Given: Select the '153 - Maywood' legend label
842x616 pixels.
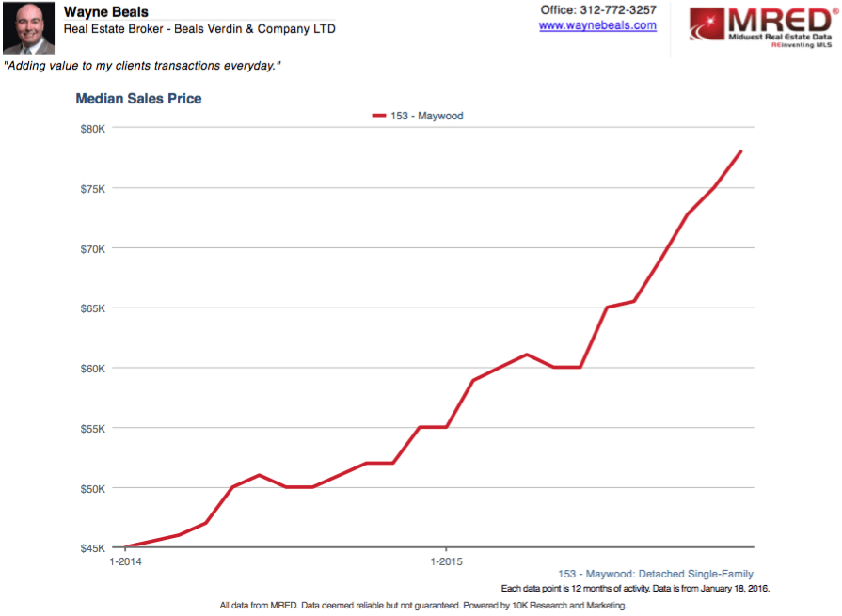Looking at the screenshot, I should click(x=426, y=116).
